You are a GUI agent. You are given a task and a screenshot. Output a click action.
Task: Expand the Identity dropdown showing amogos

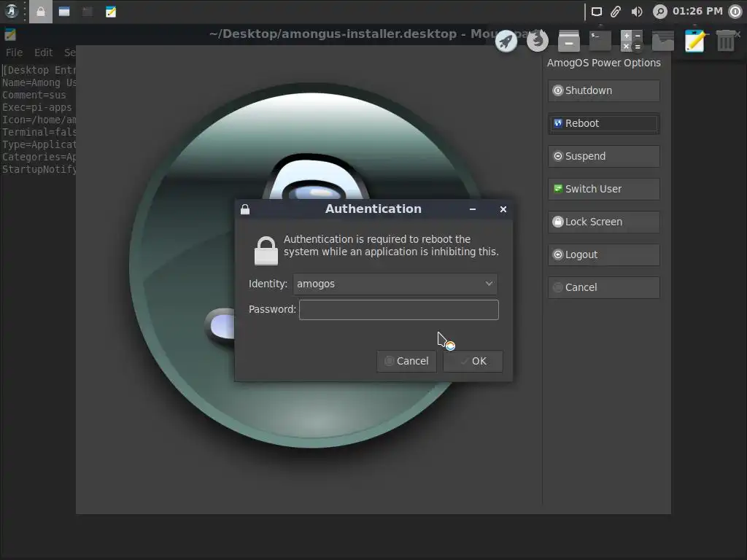pos(395,284)
